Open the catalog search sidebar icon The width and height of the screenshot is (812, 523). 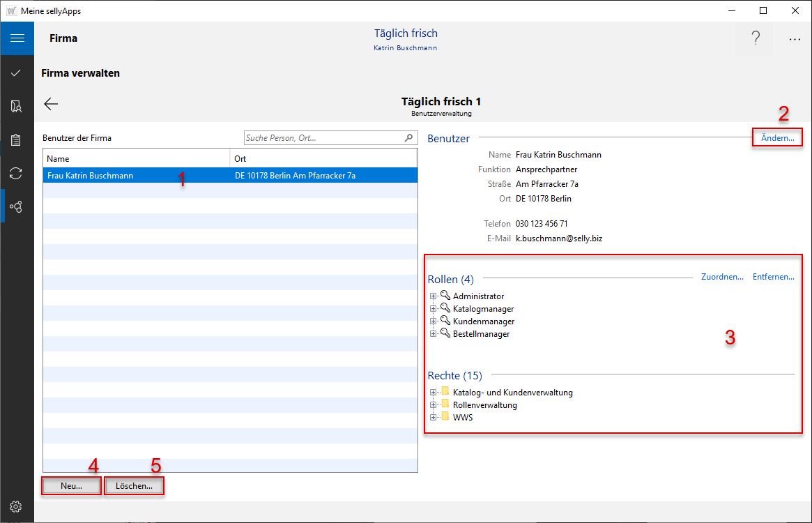(x=17, y=106)
